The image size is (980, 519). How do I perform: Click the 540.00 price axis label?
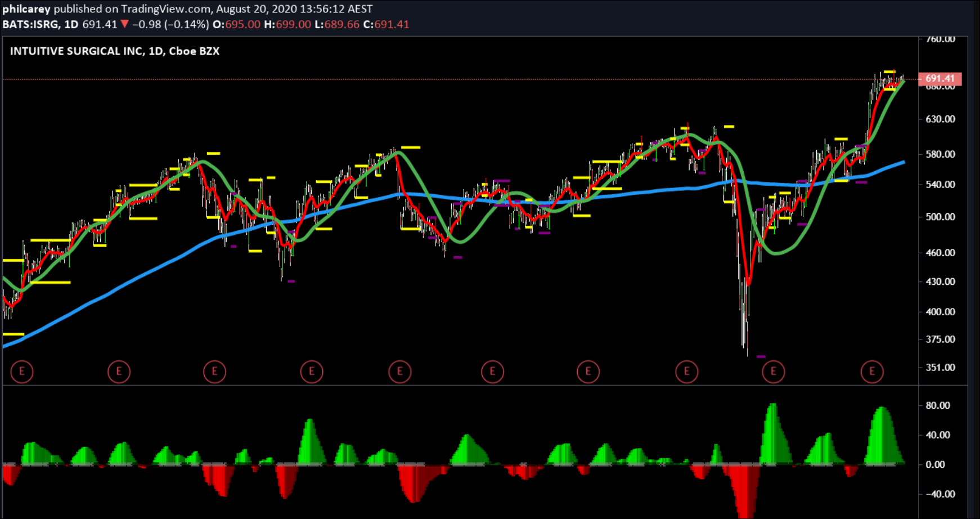coord(941,184)
